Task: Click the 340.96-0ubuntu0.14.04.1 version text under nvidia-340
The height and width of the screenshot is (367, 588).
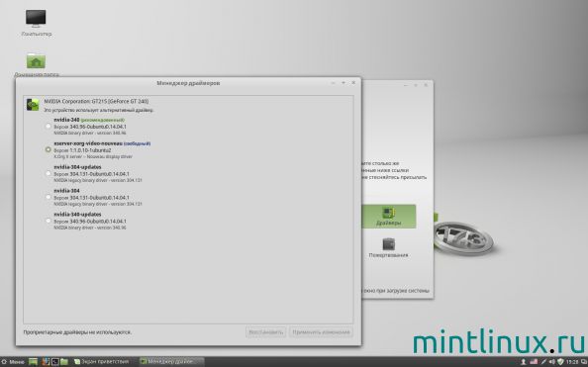Action: (98, 127)
